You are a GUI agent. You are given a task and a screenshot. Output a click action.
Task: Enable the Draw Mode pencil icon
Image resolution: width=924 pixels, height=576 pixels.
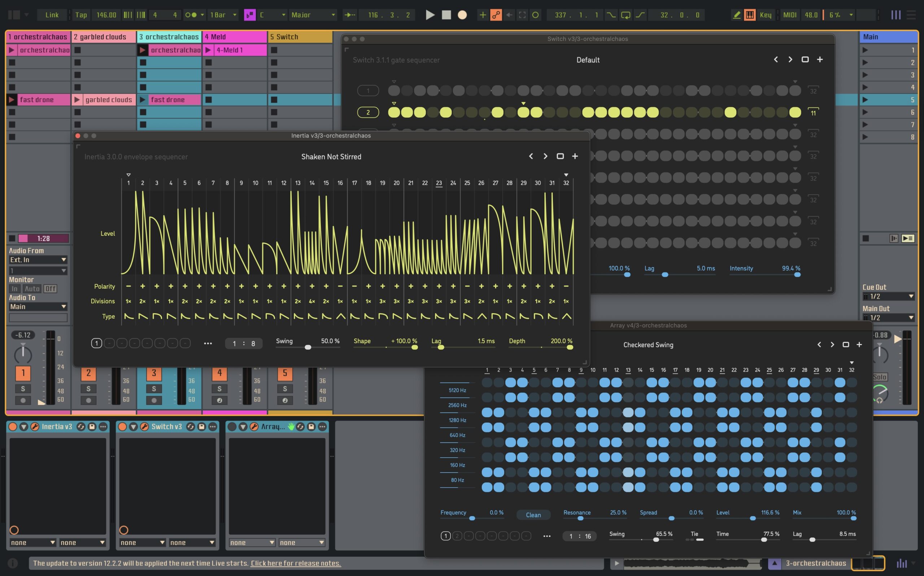737,15
